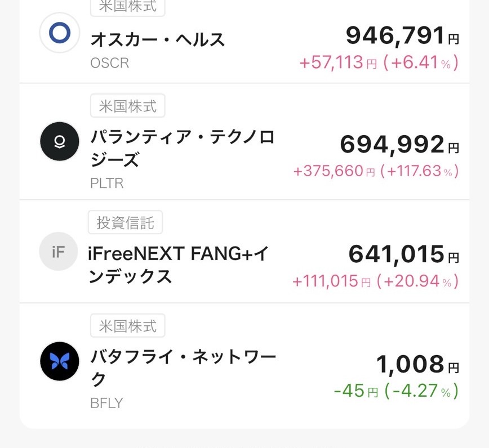Tap the 641,015円 valuation amount
Screen dimensions: 489x448
coord(403,254)
